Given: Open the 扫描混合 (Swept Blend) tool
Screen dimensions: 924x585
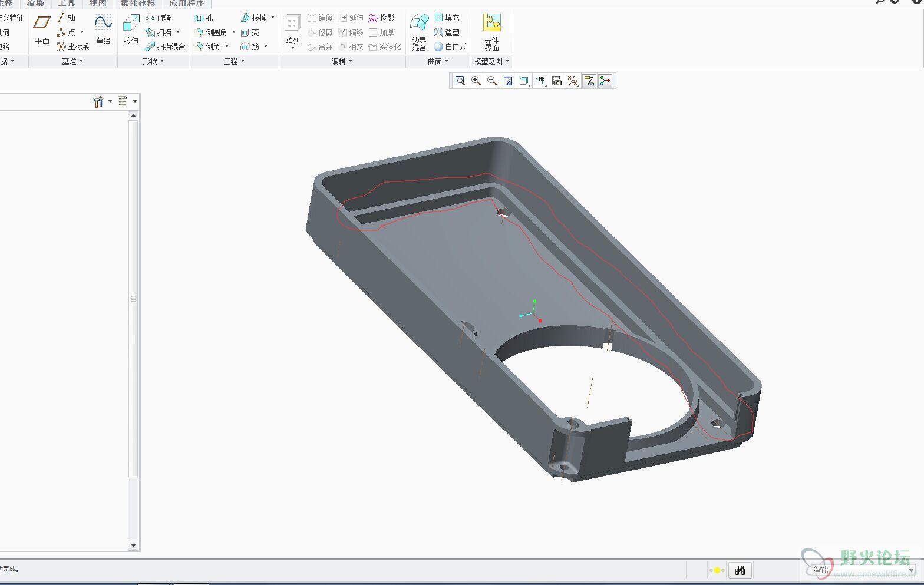Looking at the screenshot, I should tap(165, 47).
